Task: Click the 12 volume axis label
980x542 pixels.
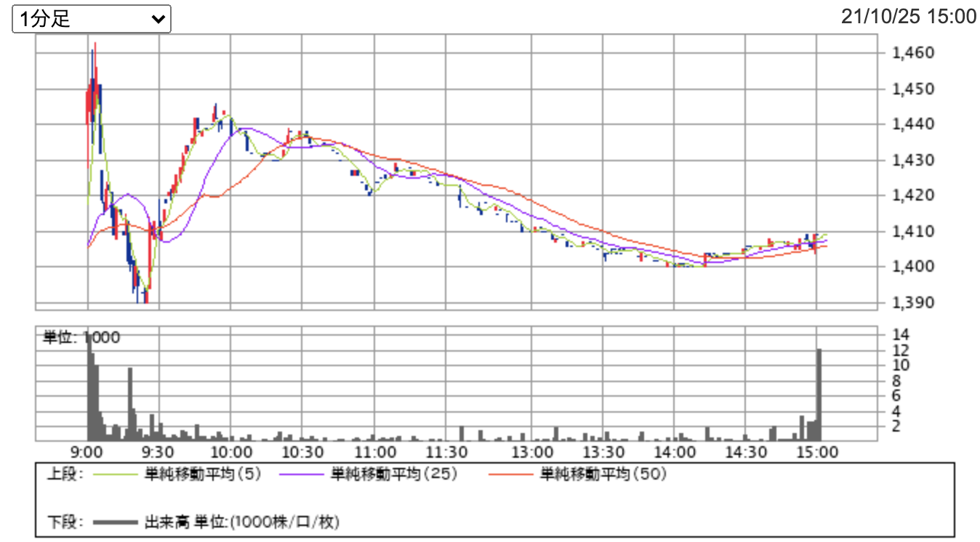Action: click(x=900, y=350)
